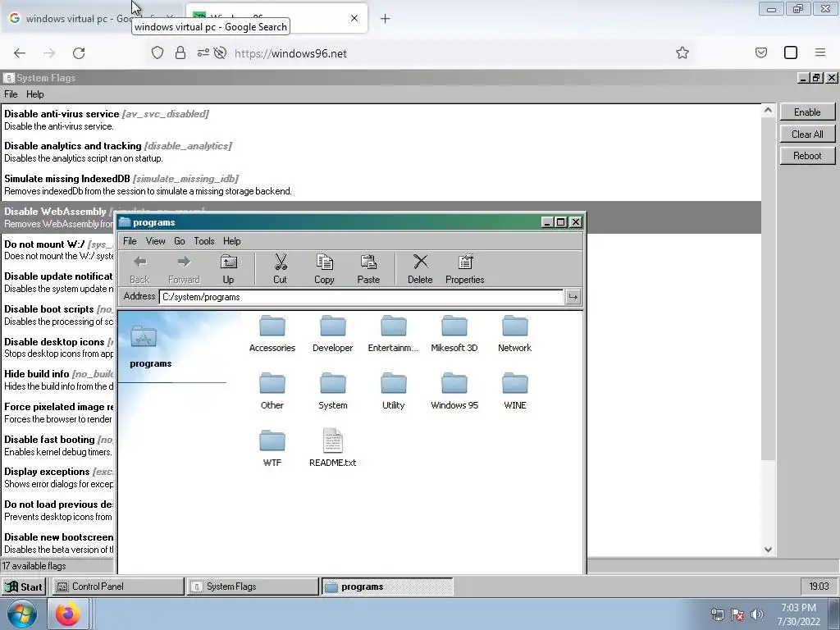Click the browser back arrow

pyautogui.click(x=20, y=53)
